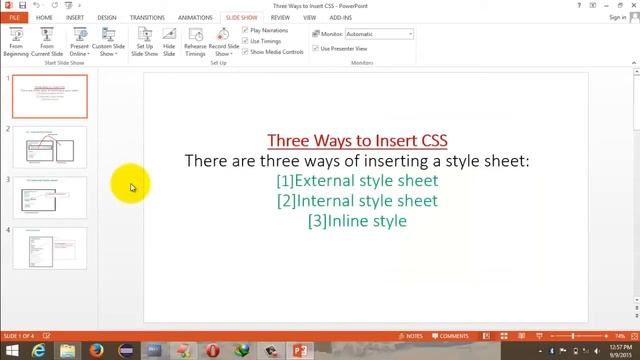Start slideshow From Beginning

[16, 42]
